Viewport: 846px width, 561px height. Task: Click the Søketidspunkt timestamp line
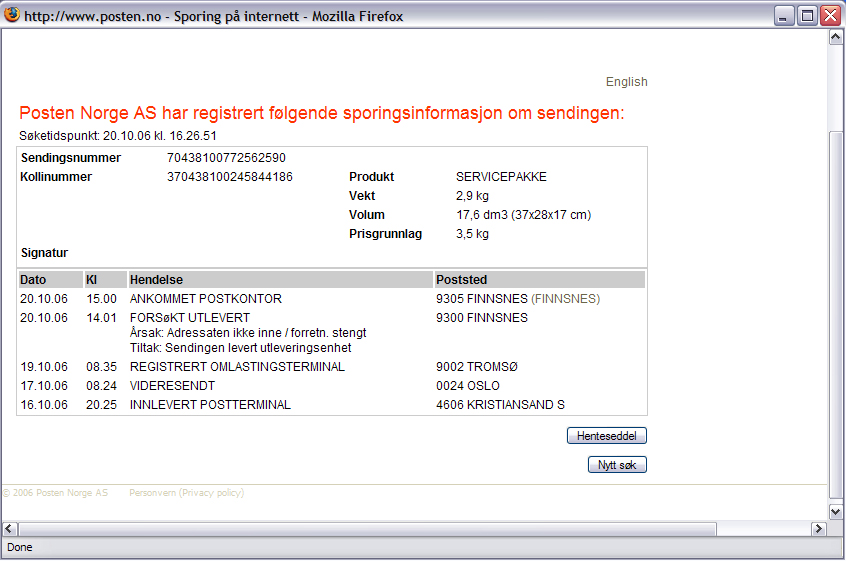tap(118, 136)
